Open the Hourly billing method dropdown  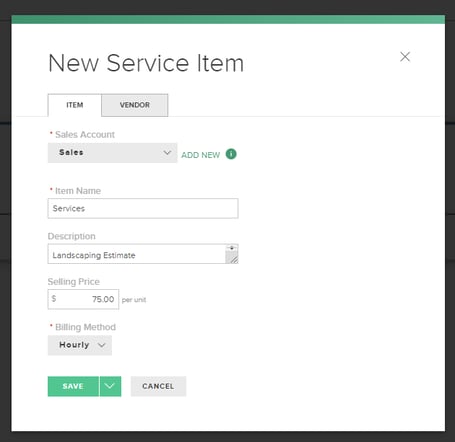[80, 345]
